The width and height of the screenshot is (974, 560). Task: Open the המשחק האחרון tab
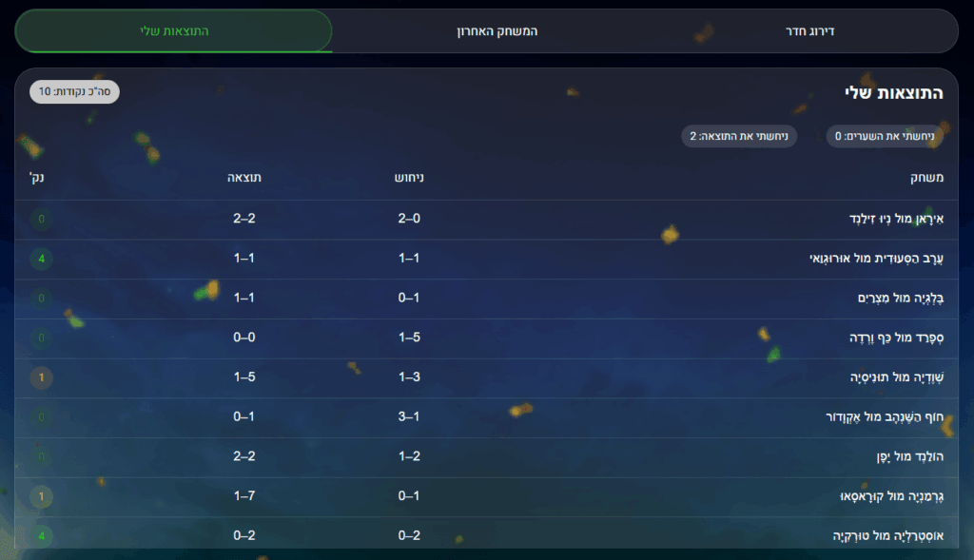(x=497, y=31)
